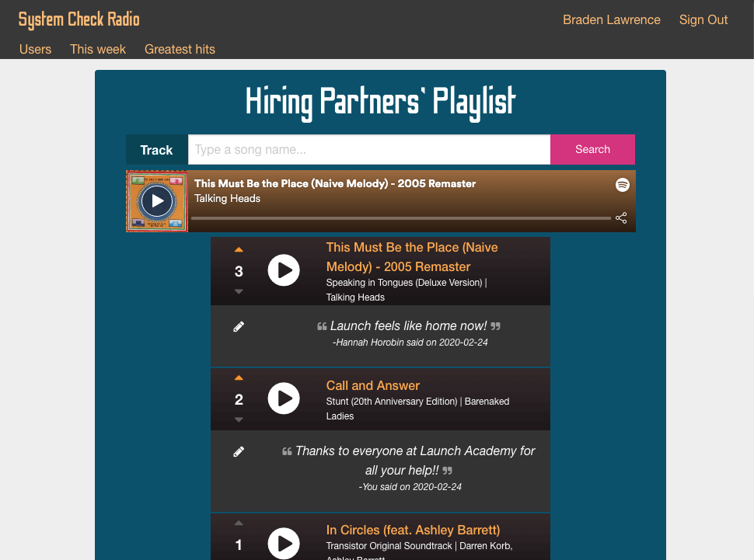Edit your Launch Academy comment with pencil
754x560 pixels.
click(x=239, y=452)
